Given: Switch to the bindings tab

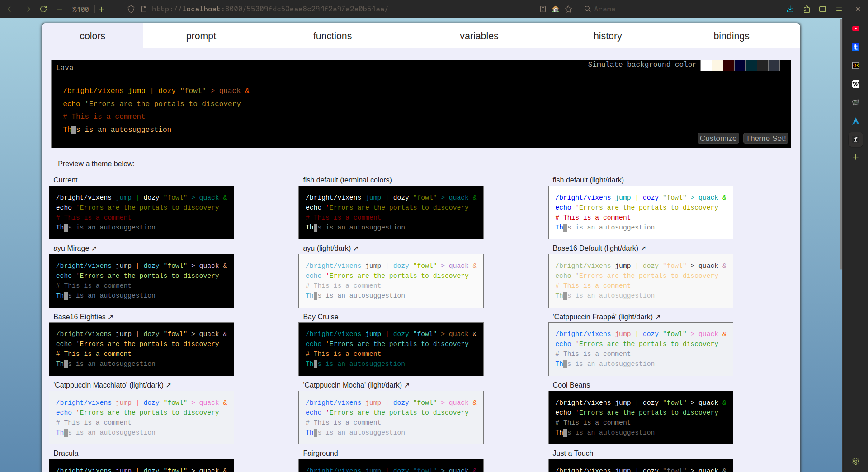Looking at the screenshot, I should pos(731,36).
